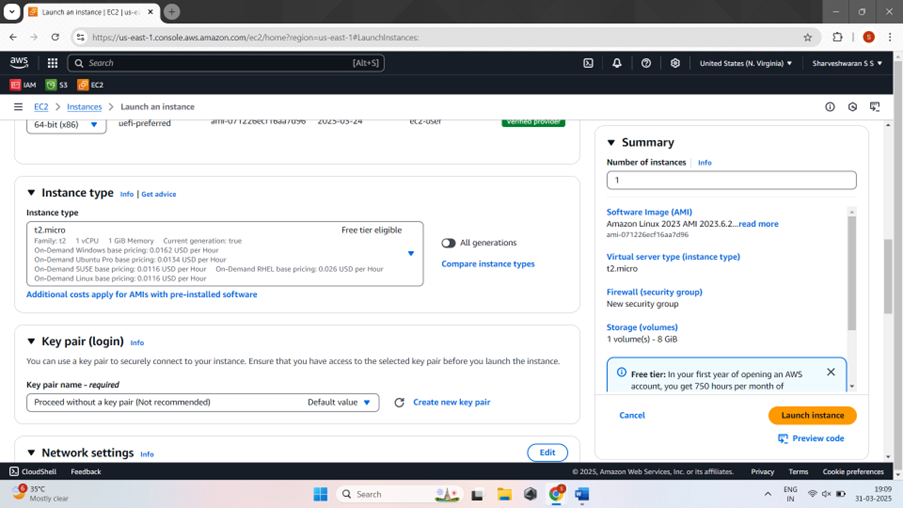Viewport: 903px width, 508px height.
Task: Open the Chrome tab search dropdown
Action: coord(12,12)
